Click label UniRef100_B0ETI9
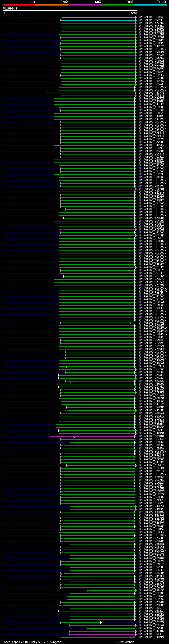The height and width of the screenshot is (644, 169). [152, 634]
